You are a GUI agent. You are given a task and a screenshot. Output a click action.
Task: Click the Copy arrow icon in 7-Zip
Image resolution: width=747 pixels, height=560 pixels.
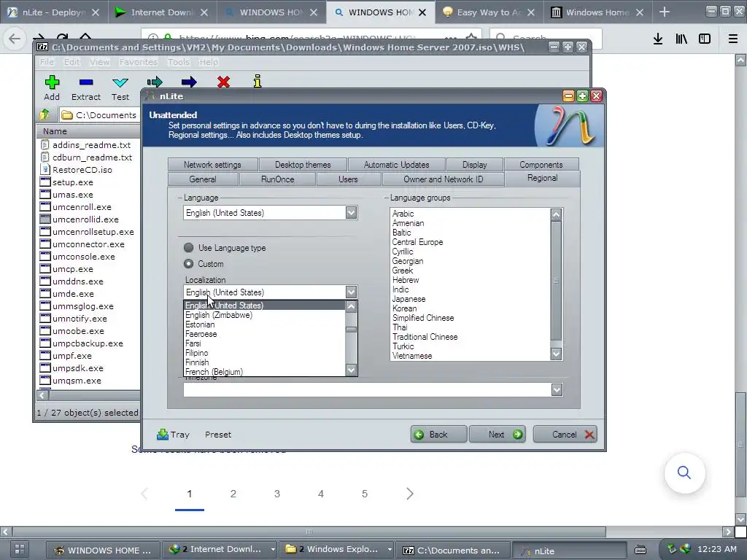pos(155,82)
